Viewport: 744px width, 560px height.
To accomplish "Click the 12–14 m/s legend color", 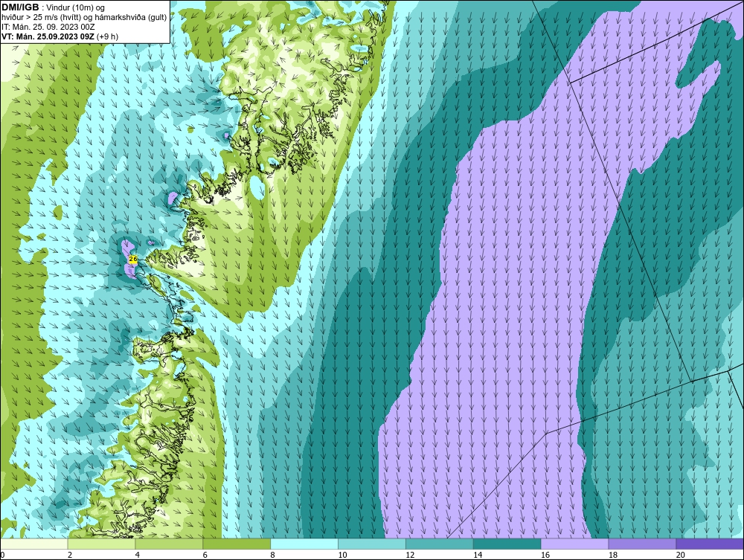I will click(440, 544).
